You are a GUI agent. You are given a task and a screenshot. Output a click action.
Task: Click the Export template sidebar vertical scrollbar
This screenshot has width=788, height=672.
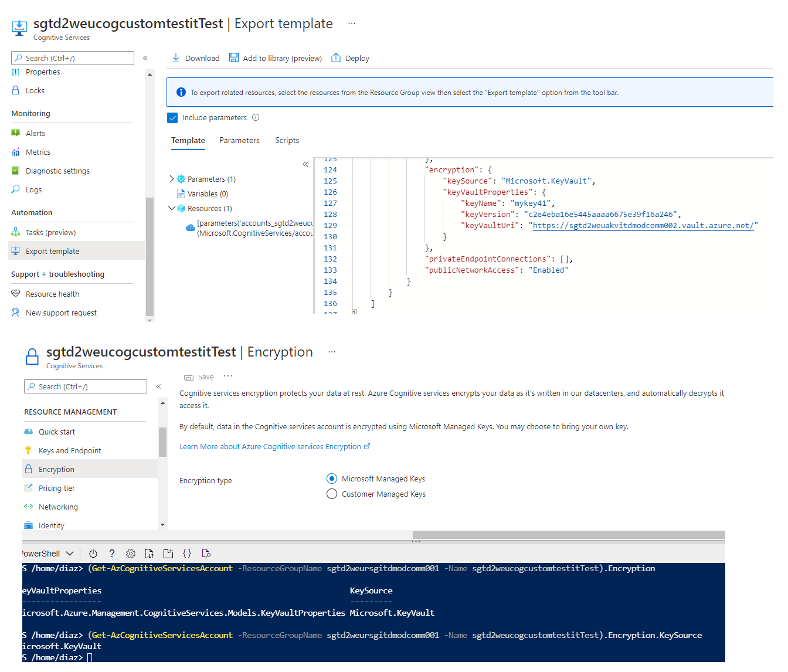click(150, 257)
